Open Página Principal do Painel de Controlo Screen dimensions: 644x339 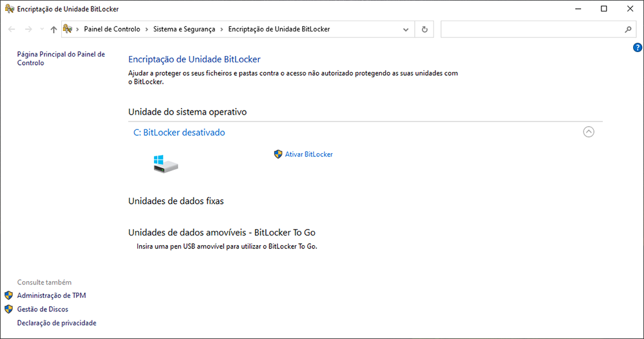(x=61, y=59)
